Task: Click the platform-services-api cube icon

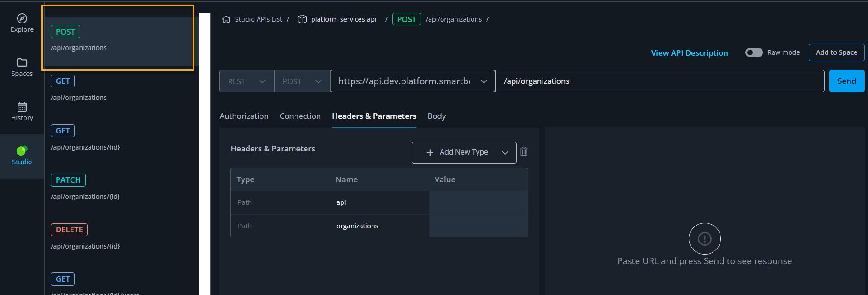Action: point(302,19)
